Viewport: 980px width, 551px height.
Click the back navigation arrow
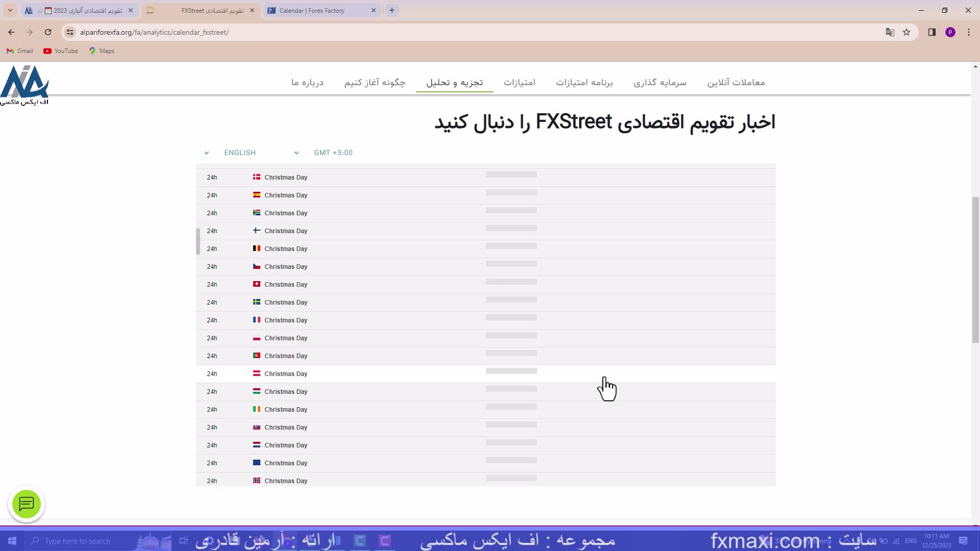[x=11, y=32]
